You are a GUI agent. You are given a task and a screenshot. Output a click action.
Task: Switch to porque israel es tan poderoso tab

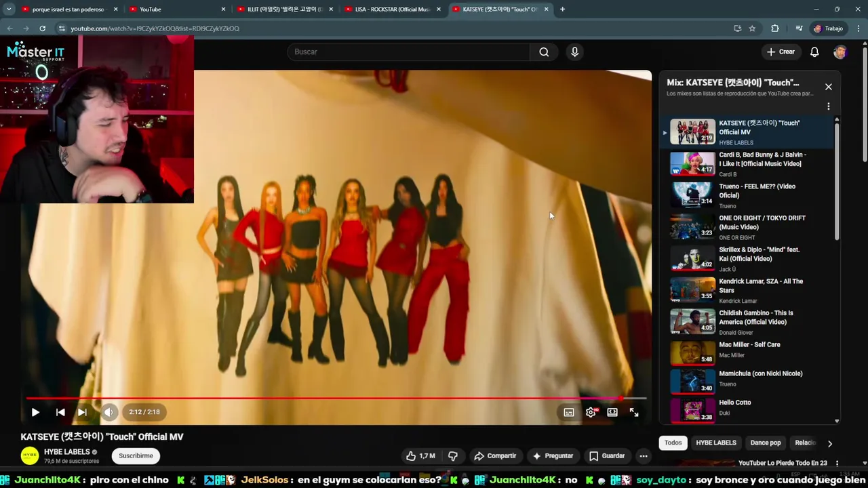pyautogui.click(x=68, y=9)
